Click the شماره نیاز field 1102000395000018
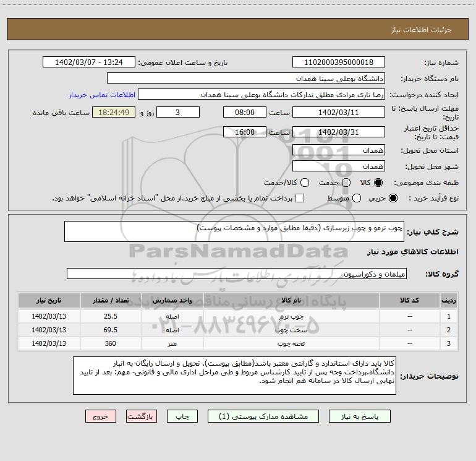 (339, 62)
